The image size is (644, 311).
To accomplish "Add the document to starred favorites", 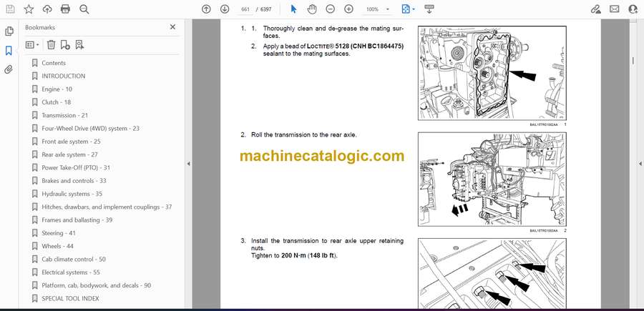I will tap(29, 9).
